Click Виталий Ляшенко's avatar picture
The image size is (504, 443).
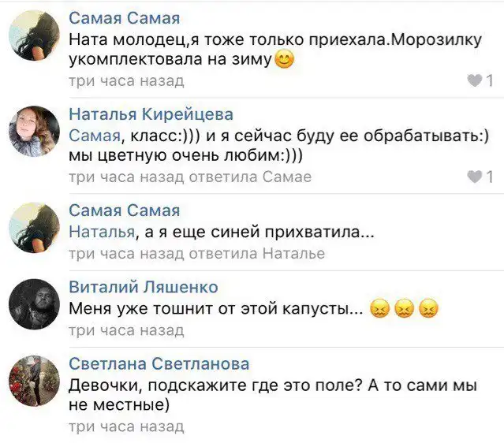[34, 303]
